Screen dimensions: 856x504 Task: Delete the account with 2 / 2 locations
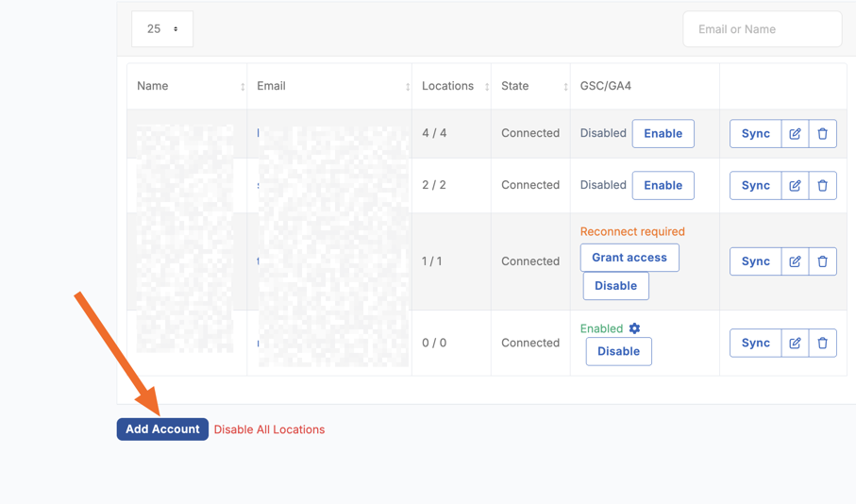(822, 186)
